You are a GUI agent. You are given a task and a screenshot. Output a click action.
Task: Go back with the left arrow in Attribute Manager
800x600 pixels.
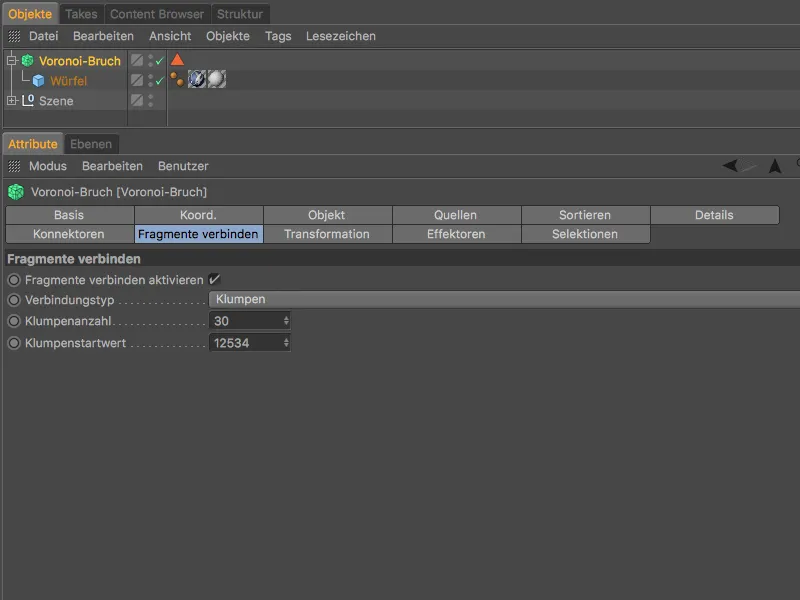coord(730,165)
